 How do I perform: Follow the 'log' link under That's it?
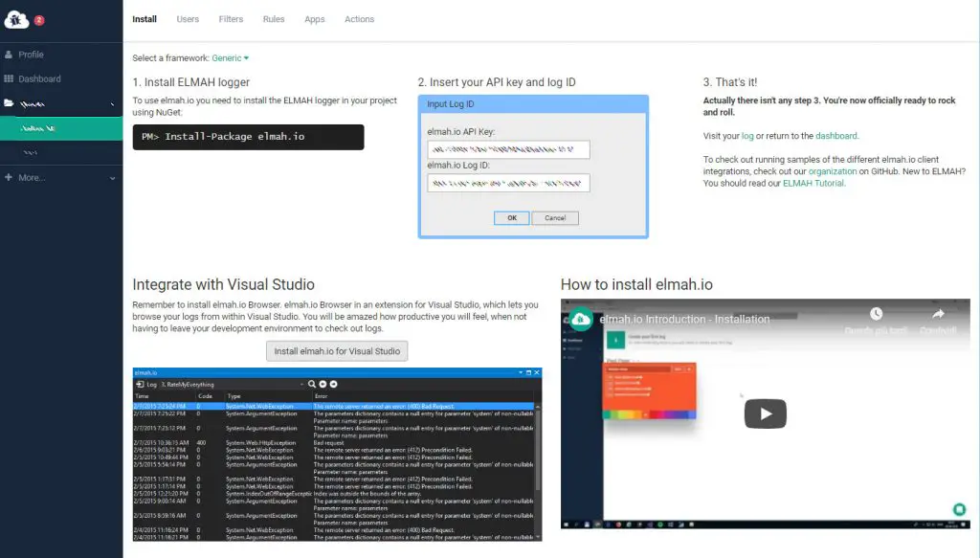[x=747, y=136]
